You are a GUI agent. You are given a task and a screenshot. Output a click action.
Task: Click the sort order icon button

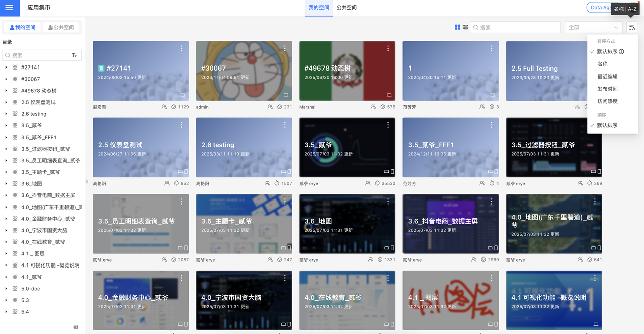632,27
